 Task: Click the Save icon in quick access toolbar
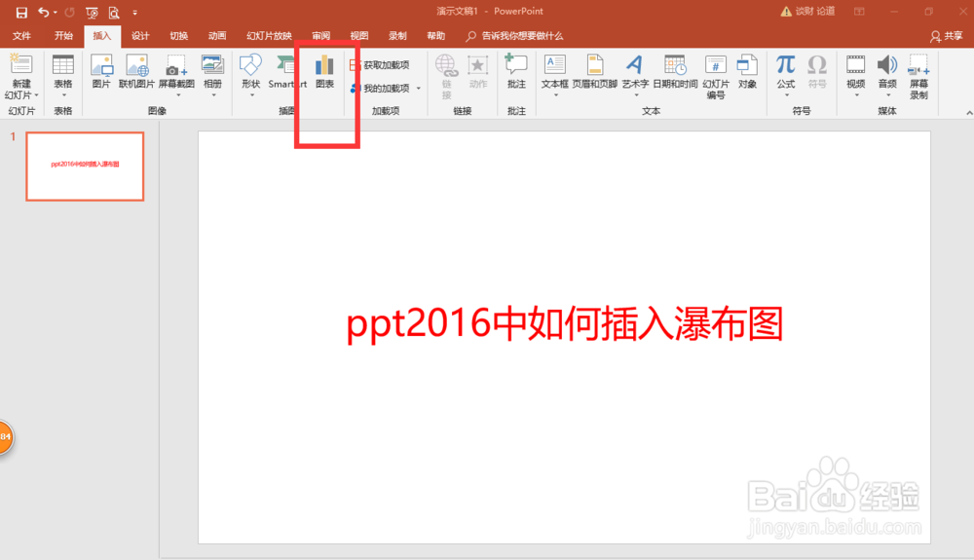[21, 13]
